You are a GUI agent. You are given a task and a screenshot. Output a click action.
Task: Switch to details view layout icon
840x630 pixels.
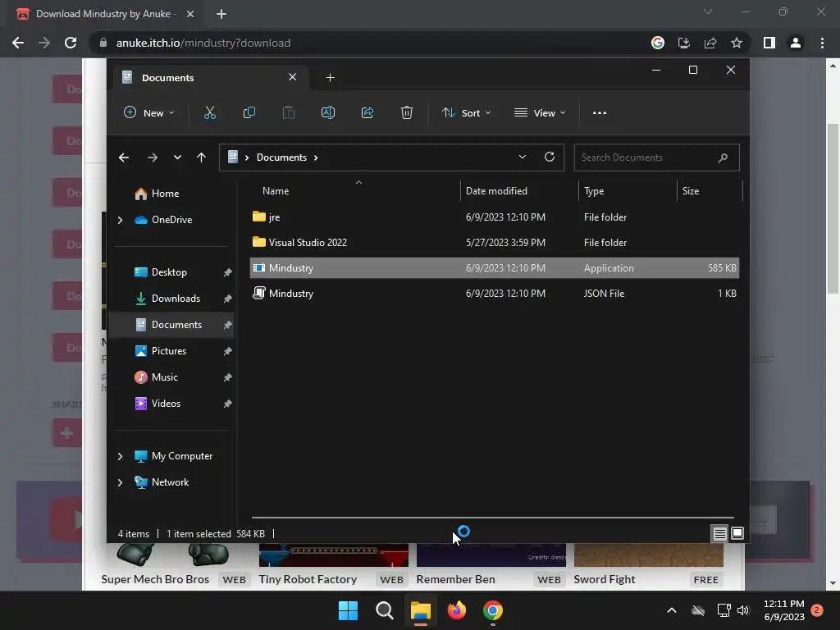(719, 533)
